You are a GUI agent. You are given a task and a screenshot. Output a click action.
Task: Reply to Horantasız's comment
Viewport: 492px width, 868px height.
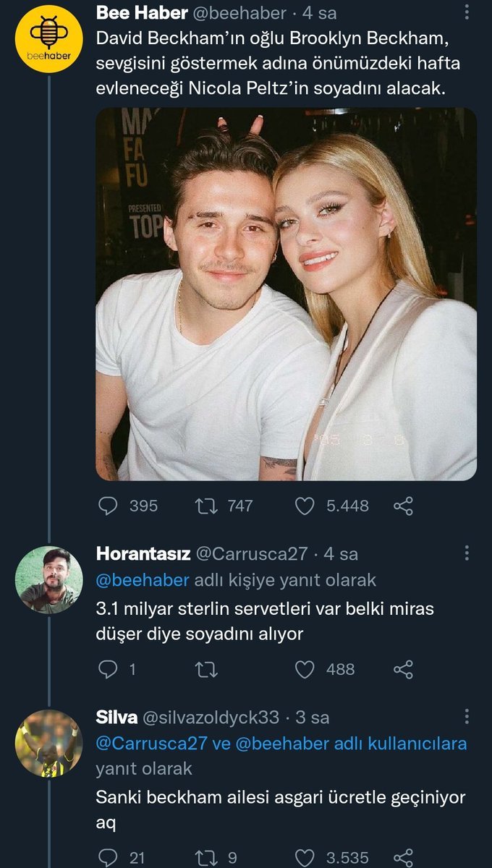click(107, 669)
